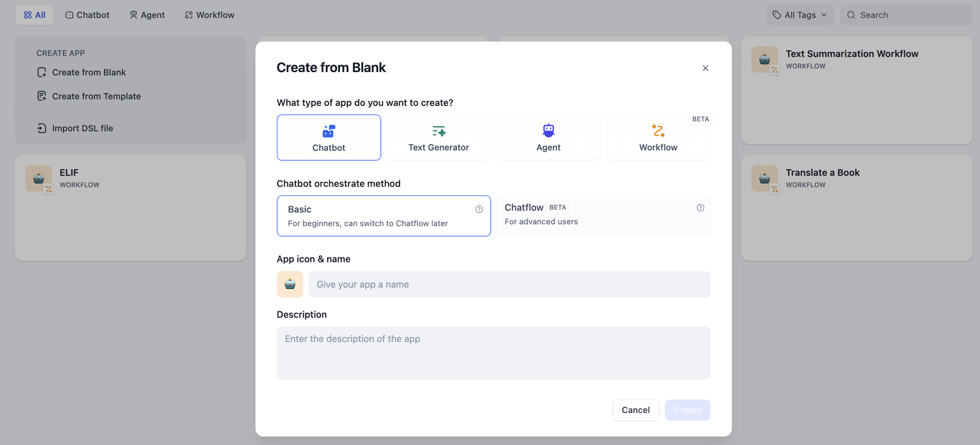Viewport: 980px width, 445px height.
Task: Pick the Agent app type
Action: tap(548, 137)
